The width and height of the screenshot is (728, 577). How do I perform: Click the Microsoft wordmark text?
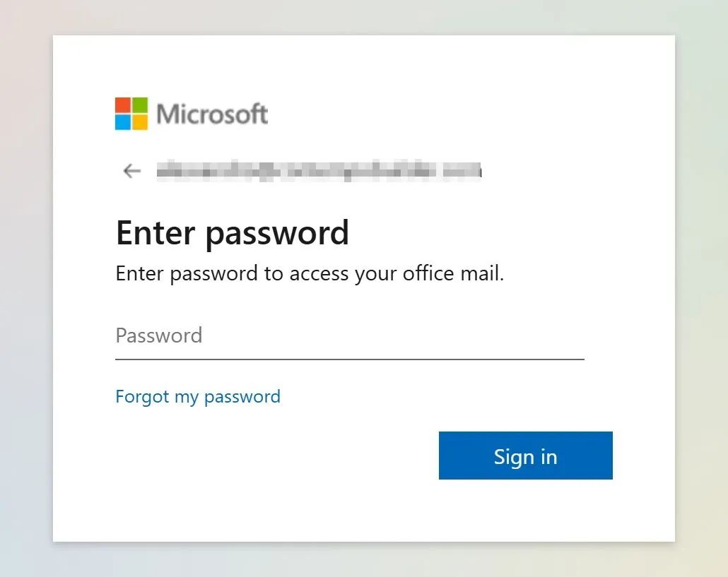point(212,114)
